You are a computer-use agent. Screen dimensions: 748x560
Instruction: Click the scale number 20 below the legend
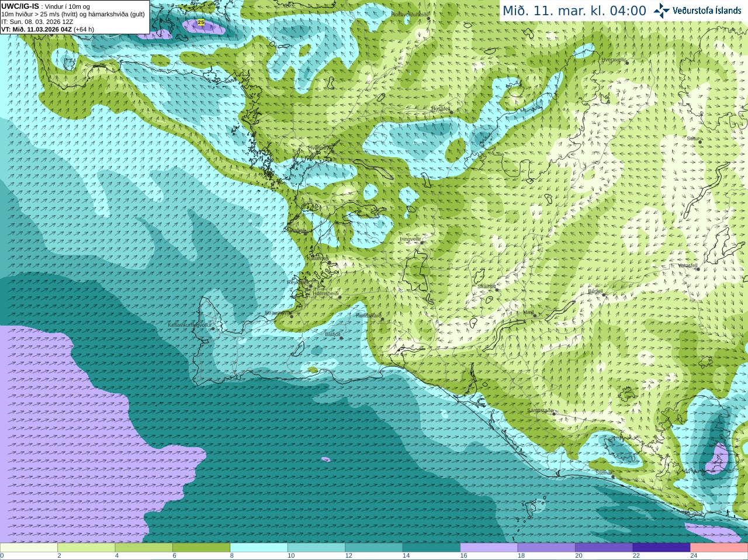pyautogui.click(x=579, y=556)
